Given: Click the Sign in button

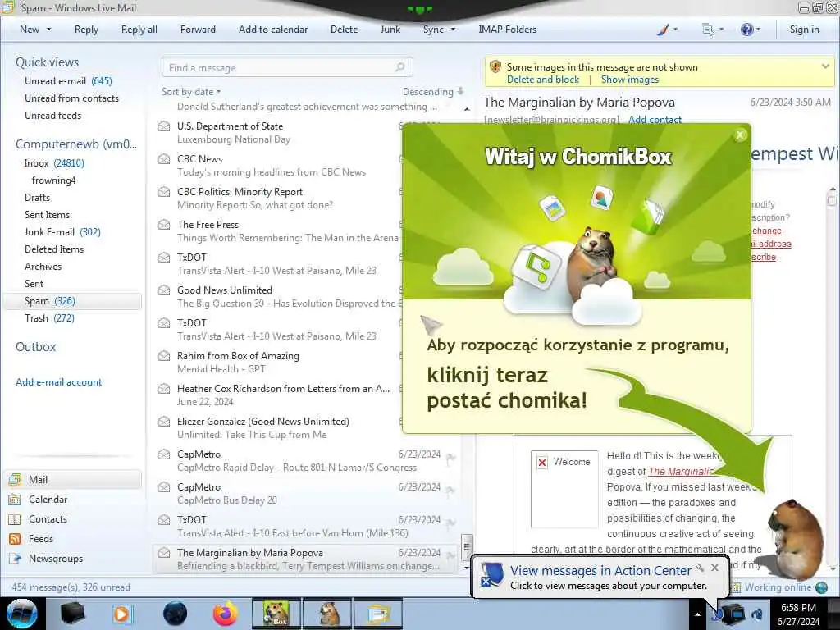Looking at the screenshot, I should pos(804,30).
